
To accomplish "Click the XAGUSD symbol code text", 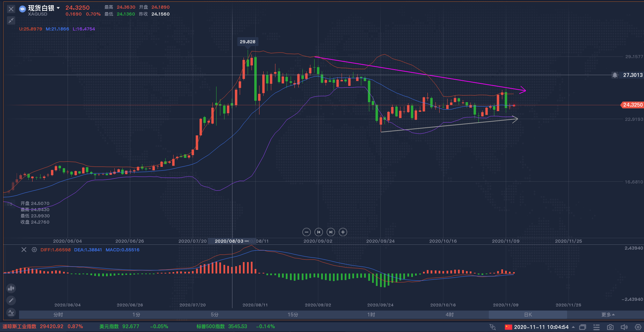I will [38, 14].
